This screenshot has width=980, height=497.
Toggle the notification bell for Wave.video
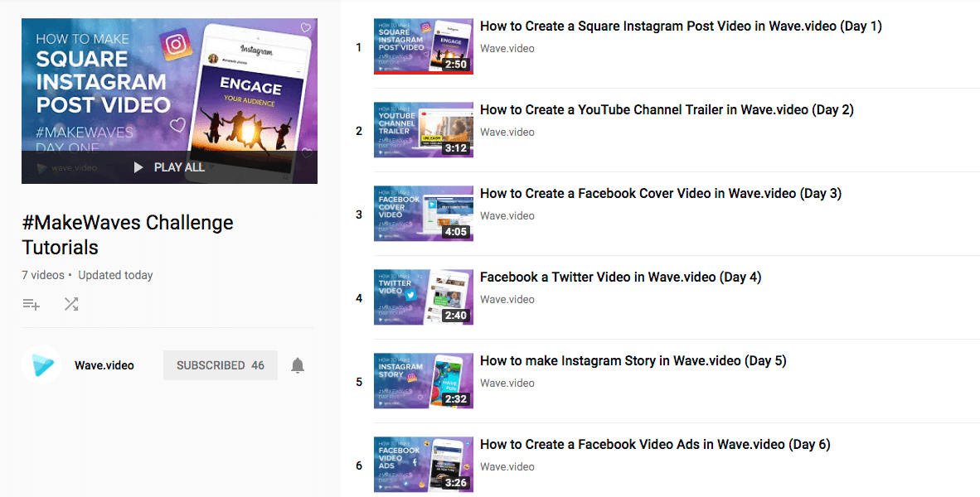click(298, 365)
